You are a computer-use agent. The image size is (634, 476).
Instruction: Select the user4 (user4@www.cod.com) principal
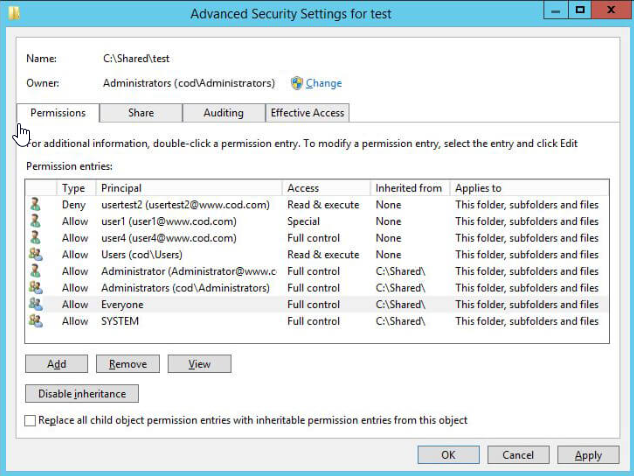pyautogui.click(x=169, y=238)
